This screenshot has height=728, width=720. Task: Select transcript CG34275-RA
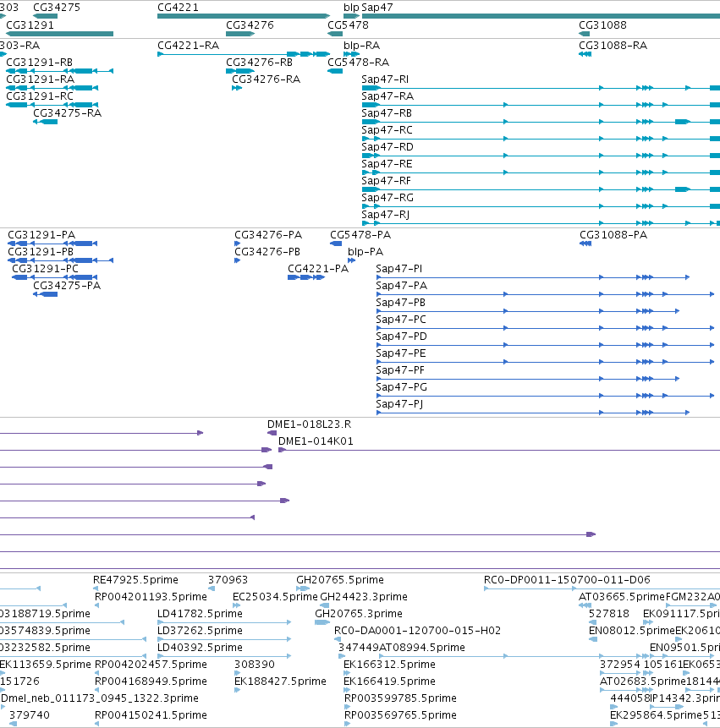click(67, 113)
